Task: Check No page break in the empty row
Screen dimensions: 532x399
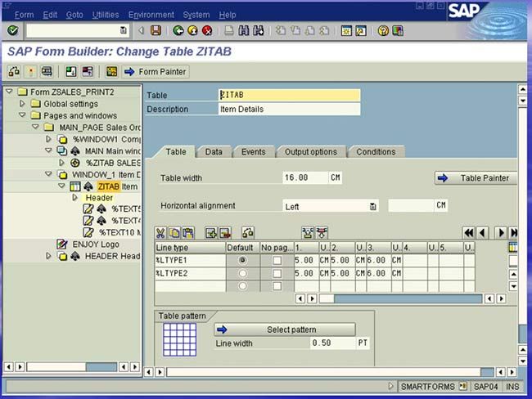Action: [x=277, y=286]
